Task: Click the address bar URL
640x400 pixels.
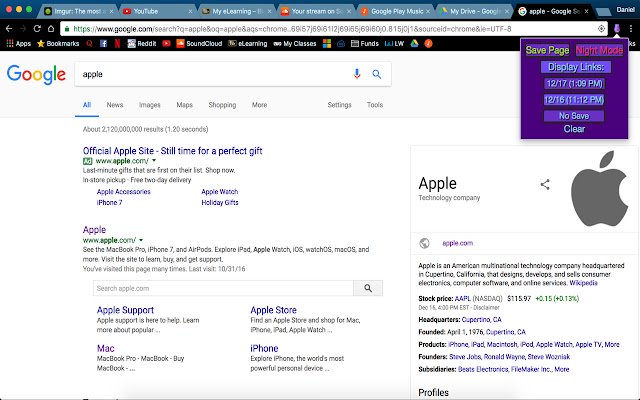Action: (x=292, y=29)
